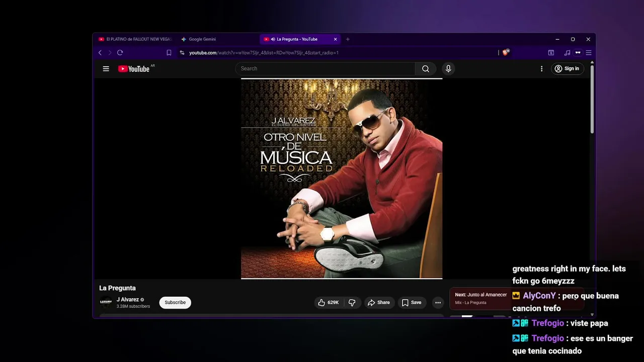Image resolution: width=644 pixels, height=362 pixels.
Task: Open a new browser tab
Action: [x=347, y=39]
